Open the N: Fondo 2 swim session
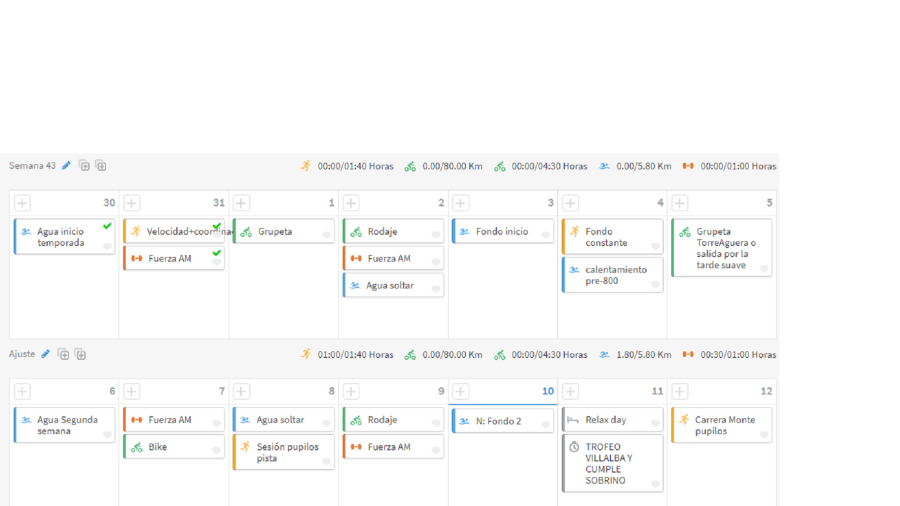Screen dimensions: 900x506 502,421
